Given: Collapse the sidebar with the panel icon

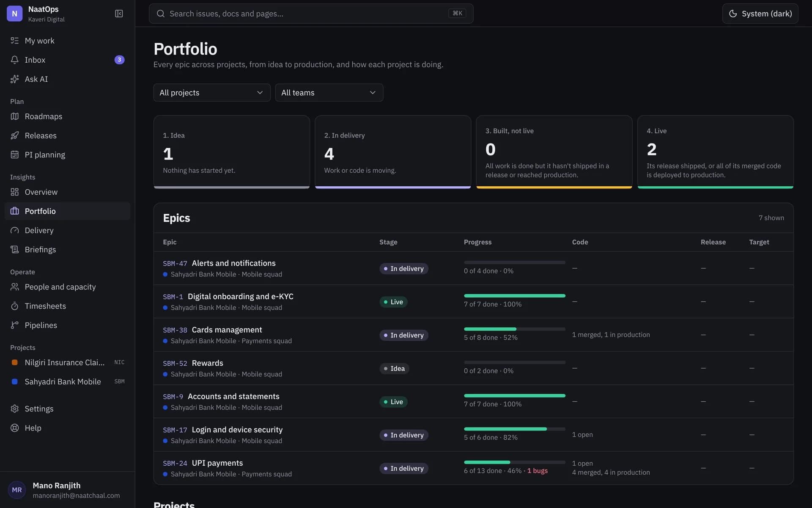Looking at the screenshot, I should coord(119,14).
